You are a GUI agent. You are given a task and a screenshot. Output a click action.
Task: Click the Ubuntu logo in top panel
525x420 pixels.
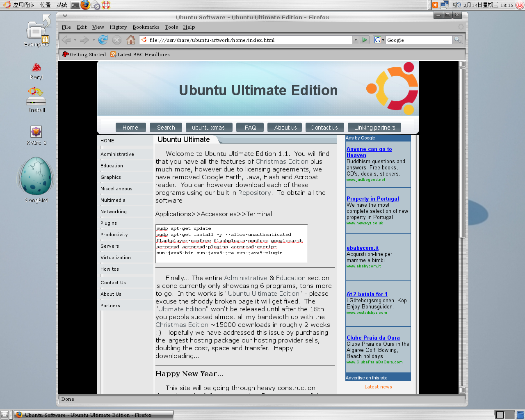click(7, 5)
